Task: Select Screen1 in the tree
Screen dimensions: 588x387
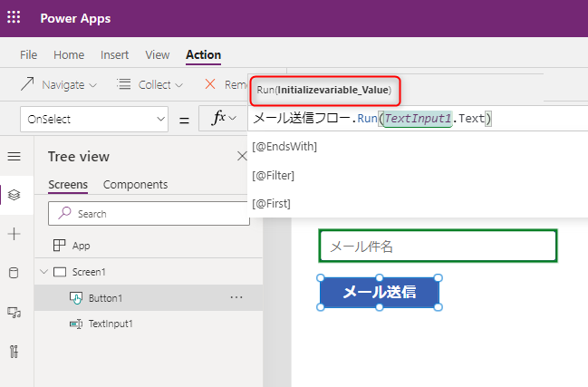Action: pyautogui.click(x=89, y=272)
